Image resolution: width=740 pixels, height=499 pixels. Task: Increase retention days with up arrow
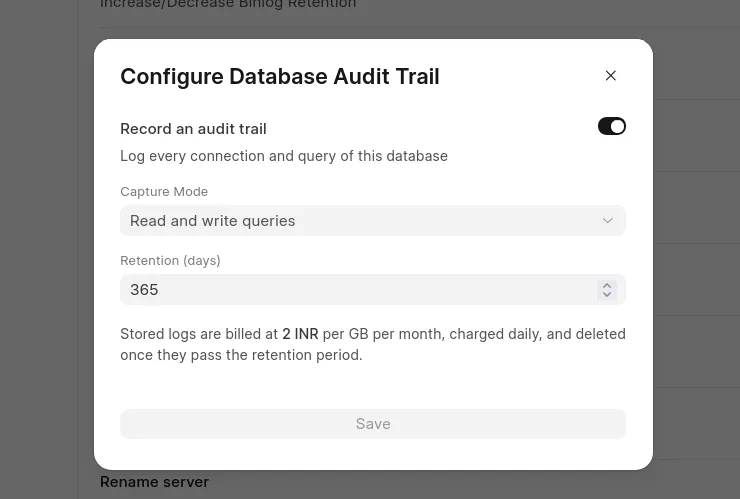pyautogui.click(x=607, y=285)
